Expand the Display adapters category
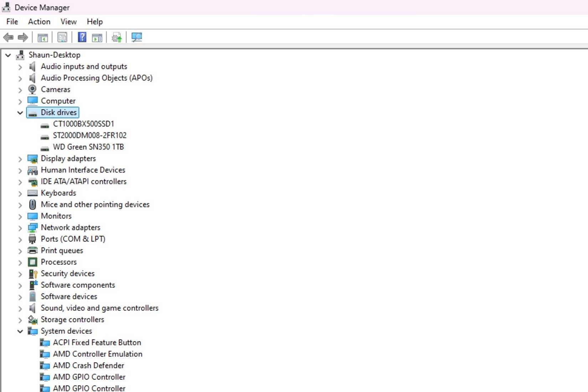Viewport: 588px width, 392px height. (20, 159)
